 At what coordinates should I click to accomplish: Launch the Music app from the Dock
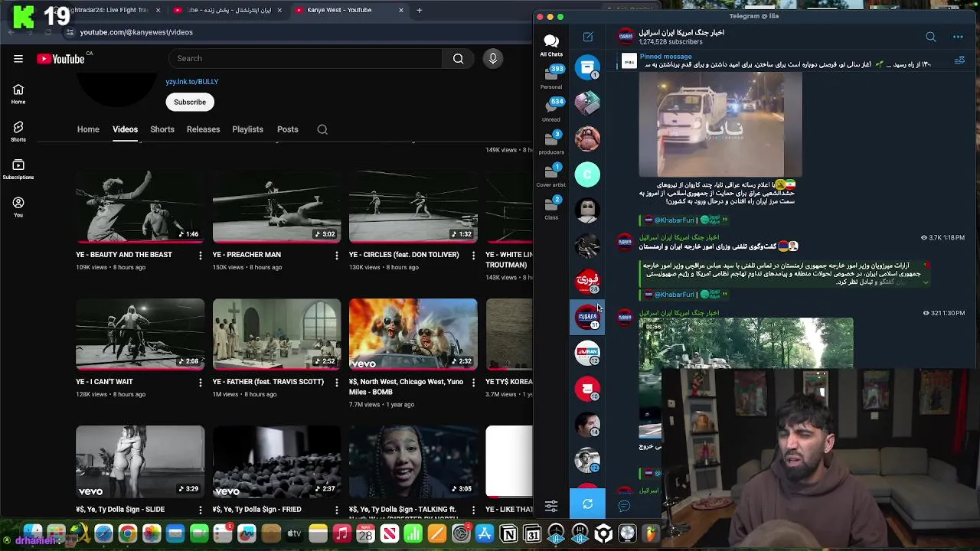click(342, 533)
